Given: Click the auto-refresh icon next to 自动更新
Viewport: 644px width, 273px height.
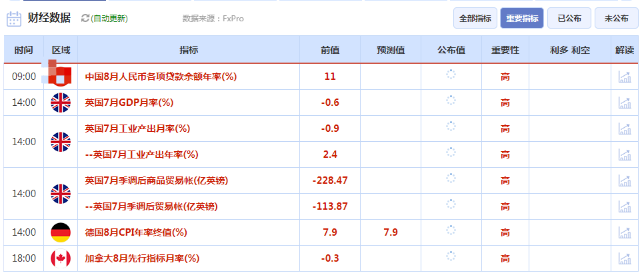Looking at the screenshot, I should click(85, 19).
